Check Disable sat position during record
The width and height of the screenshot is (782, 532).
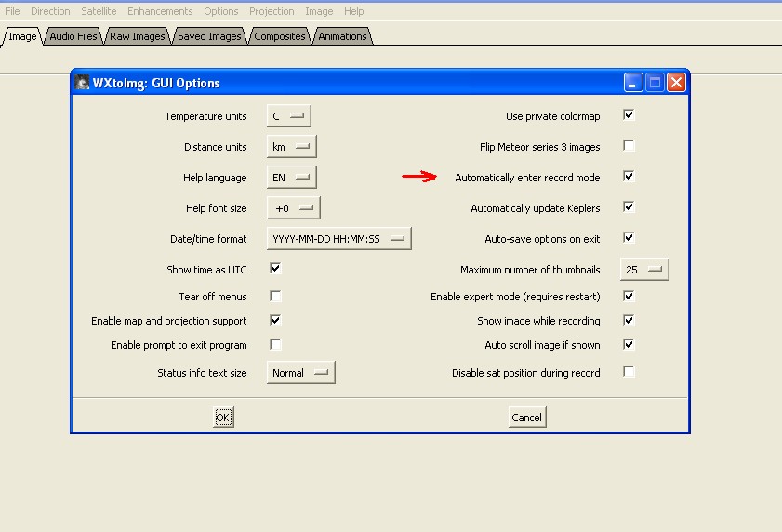(629, 372)
